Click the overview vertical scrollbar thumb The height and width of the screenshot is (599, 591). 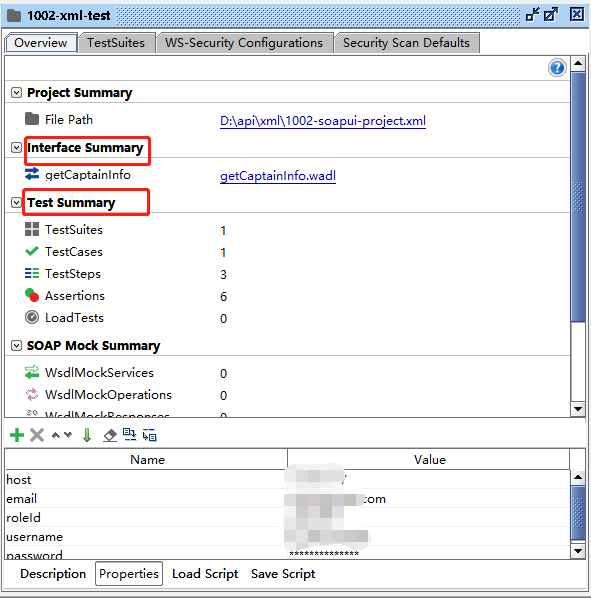(x=578, y=197)
